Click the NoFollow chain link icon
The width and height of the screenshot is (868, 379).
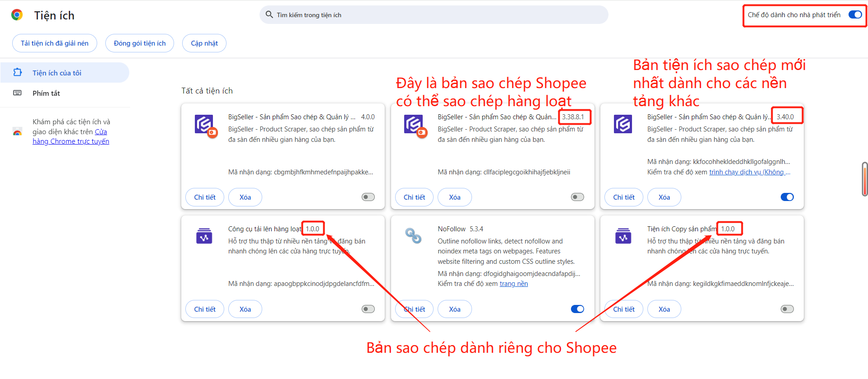coord(413,235)
